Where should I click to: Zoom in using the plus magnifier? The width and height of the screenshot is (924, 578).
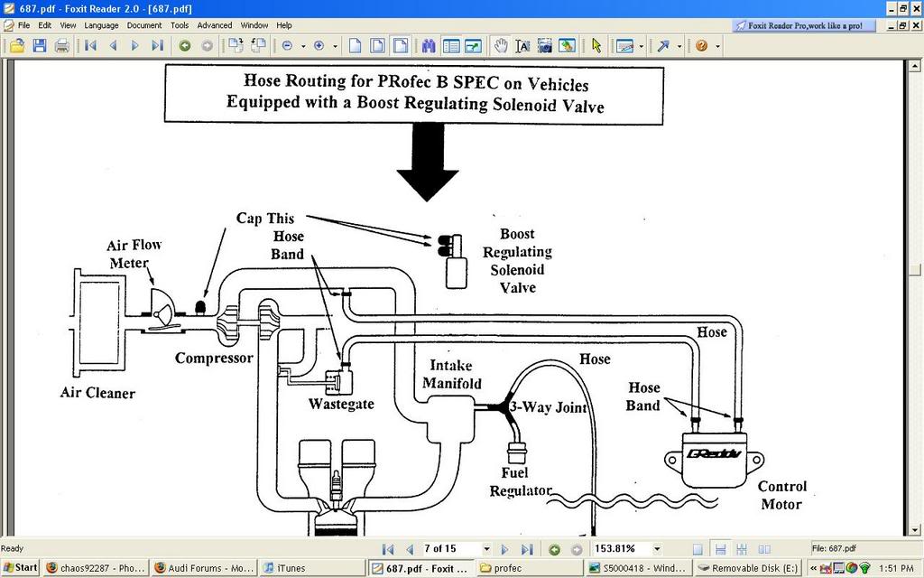319,45
